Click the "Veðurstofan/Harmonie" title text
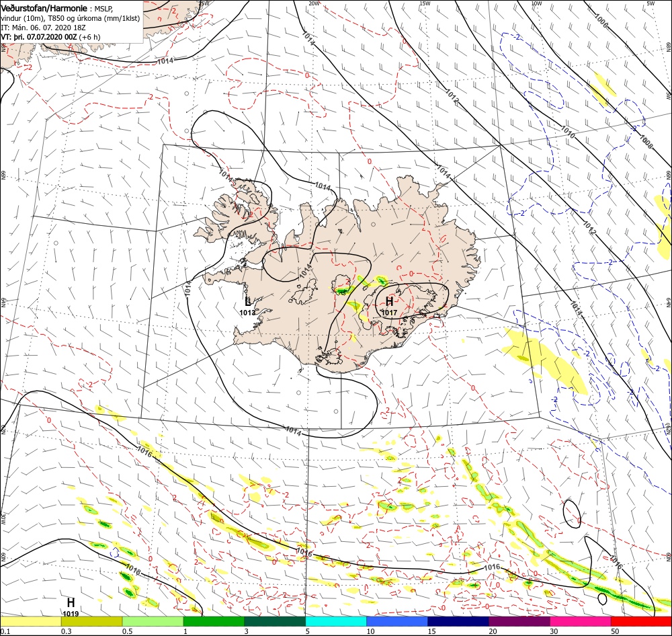This screenshot has height=636, width=672. click(44, 8)
